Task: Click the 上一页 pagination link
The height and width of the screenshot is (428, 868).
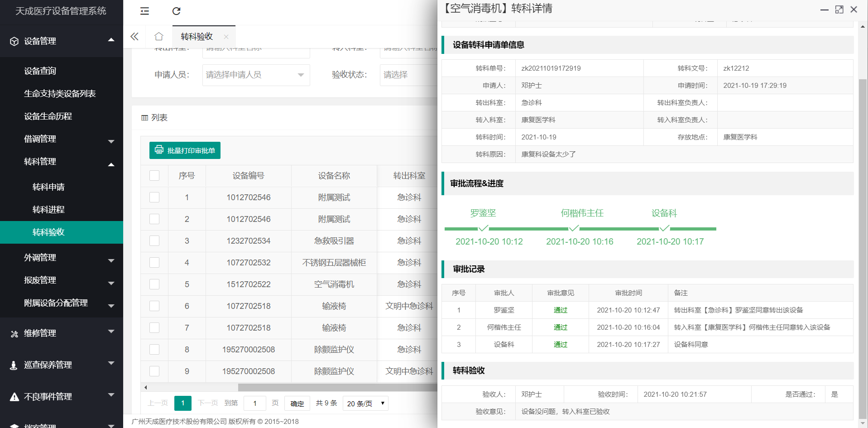Action: (x=158, y=403)
